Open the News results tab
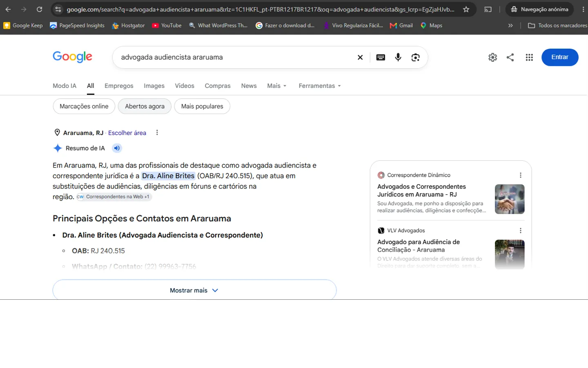 [x=249, y=86]
